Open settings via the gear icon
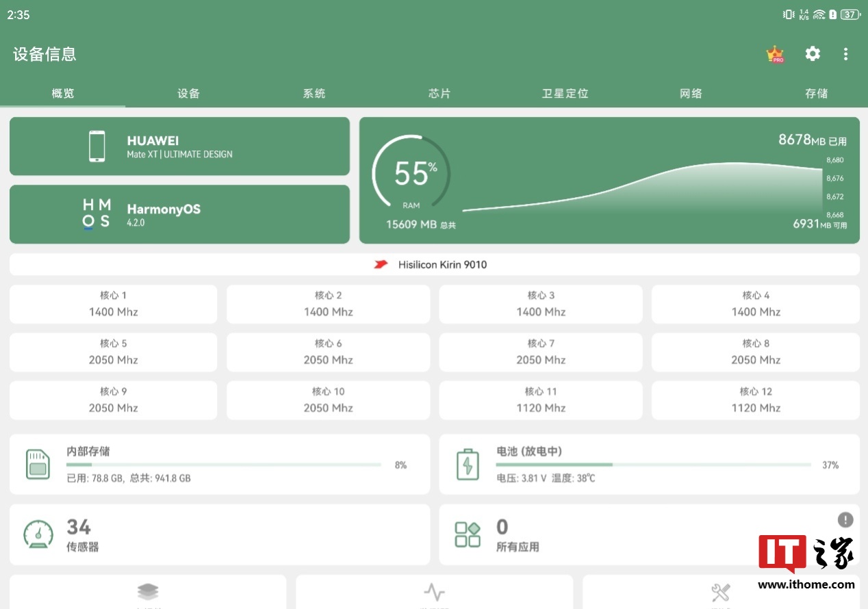The image size is (868, 609). [x=813, y=54]
